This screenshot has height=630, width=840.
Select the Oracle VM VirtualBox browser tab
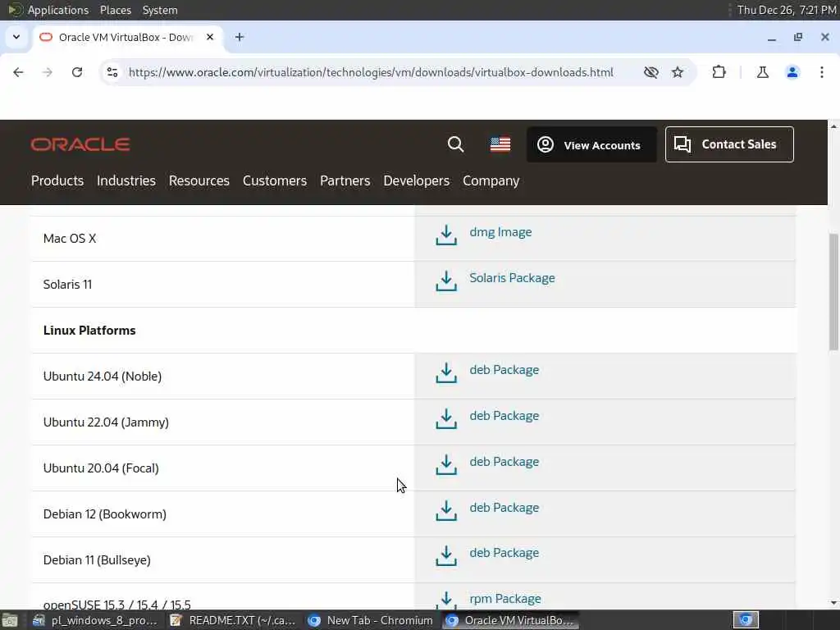tap(129, 37)
